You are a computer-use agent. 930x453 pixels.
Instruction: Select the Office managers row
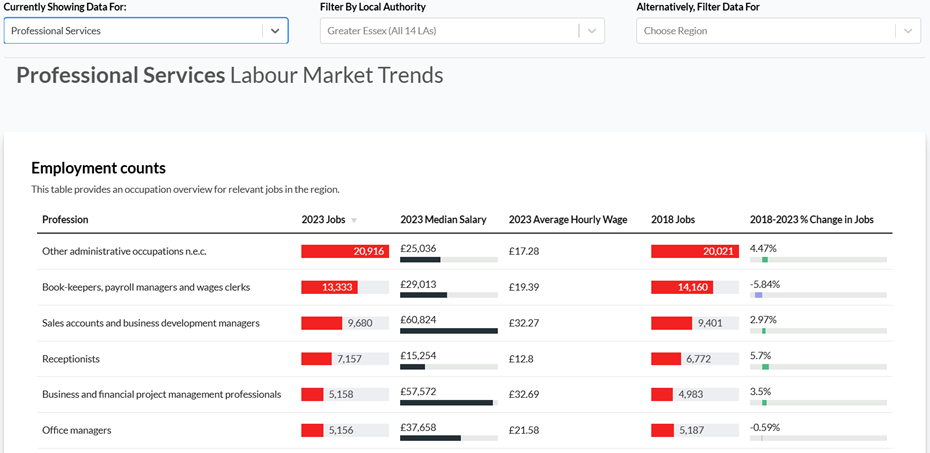[76, 430]
